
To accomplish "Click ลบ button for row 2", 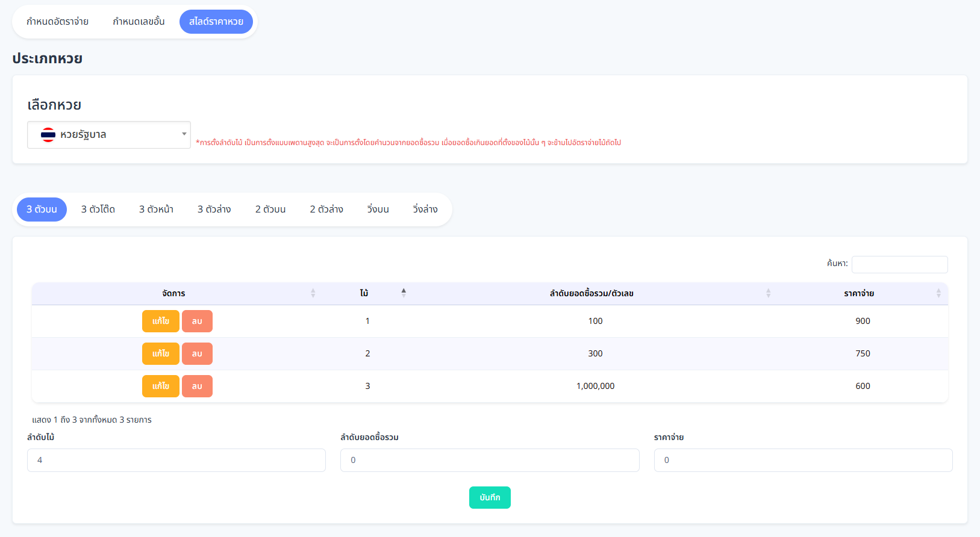I will (x=197, y=354).
